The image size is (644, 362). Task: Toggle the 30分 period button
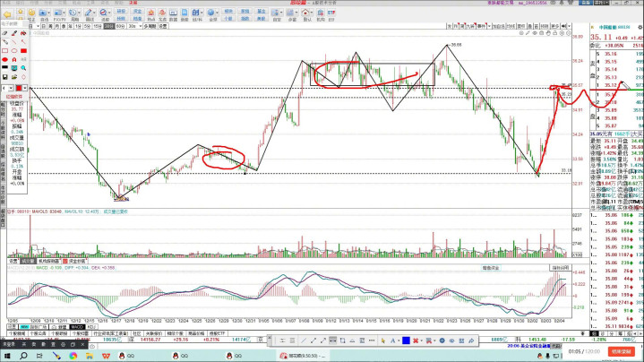(x=108, y=27)
